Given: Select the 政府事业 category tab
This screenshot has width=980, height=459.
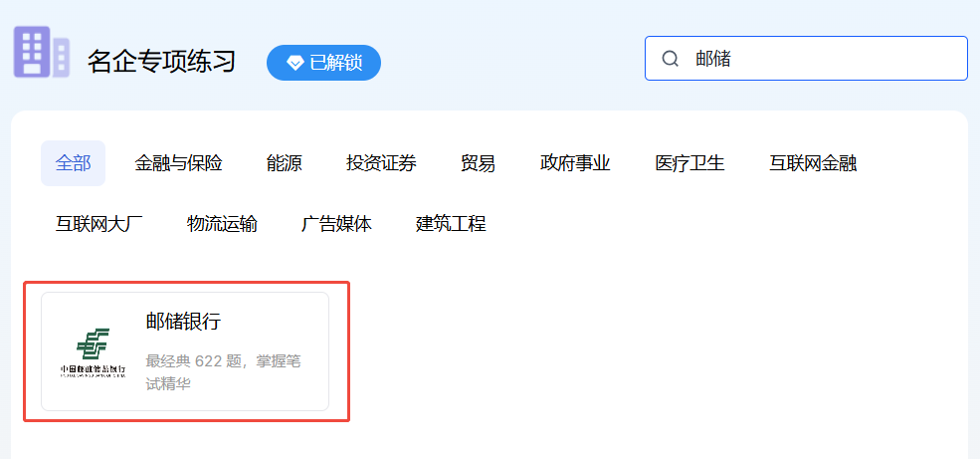Looking at the screenshot, I should [575, 164].
